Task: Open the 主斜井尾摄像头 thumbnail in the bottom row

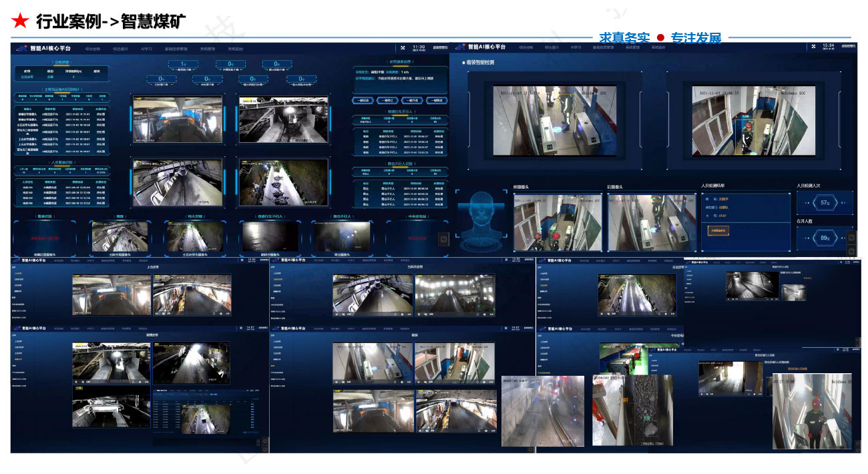Action: pos(120,237)
